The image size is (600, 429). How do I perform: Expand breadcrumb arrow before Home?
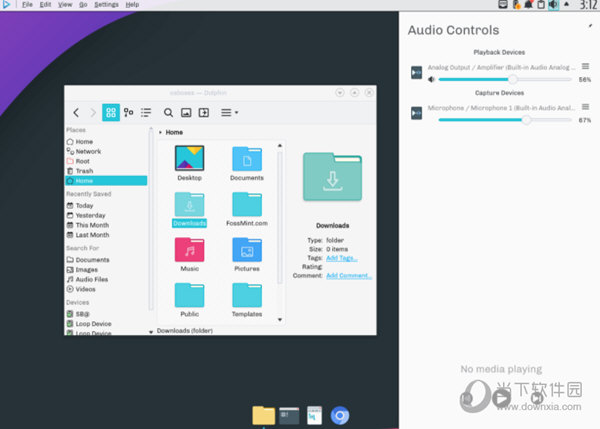[160, 132]
